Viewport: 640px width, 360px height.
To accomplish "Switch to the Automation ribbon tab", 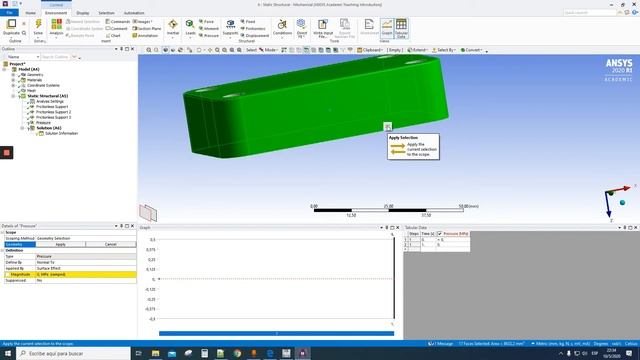I will (134, 13).
